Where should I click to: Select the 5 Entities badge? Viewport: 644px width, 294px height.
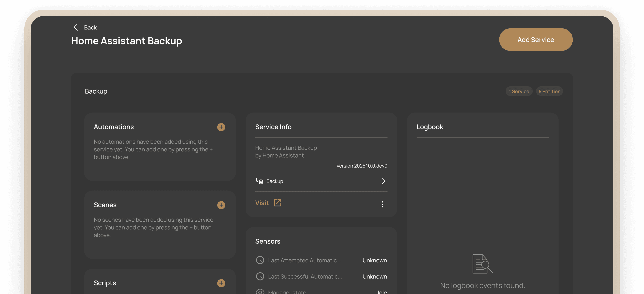coord(549,91)
